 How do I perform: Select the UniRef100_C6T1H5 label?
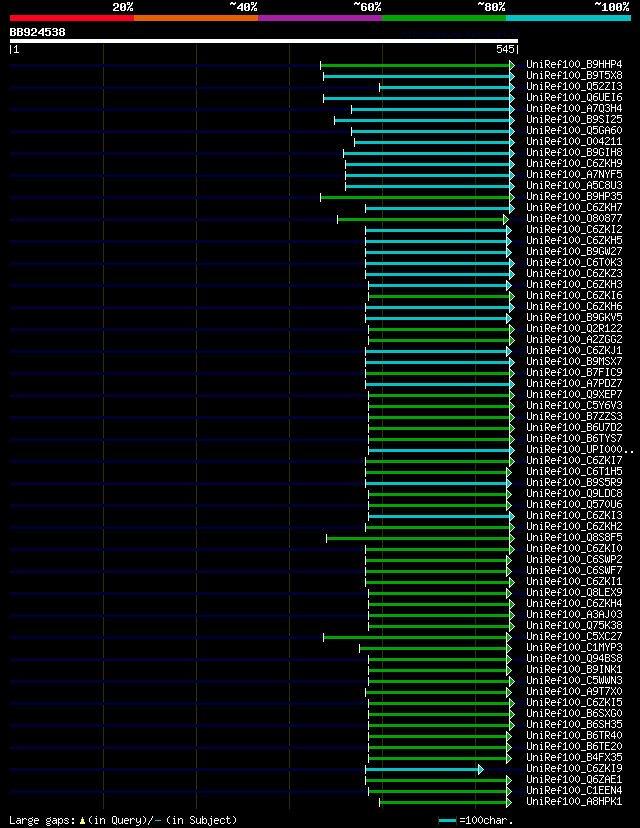574,472
